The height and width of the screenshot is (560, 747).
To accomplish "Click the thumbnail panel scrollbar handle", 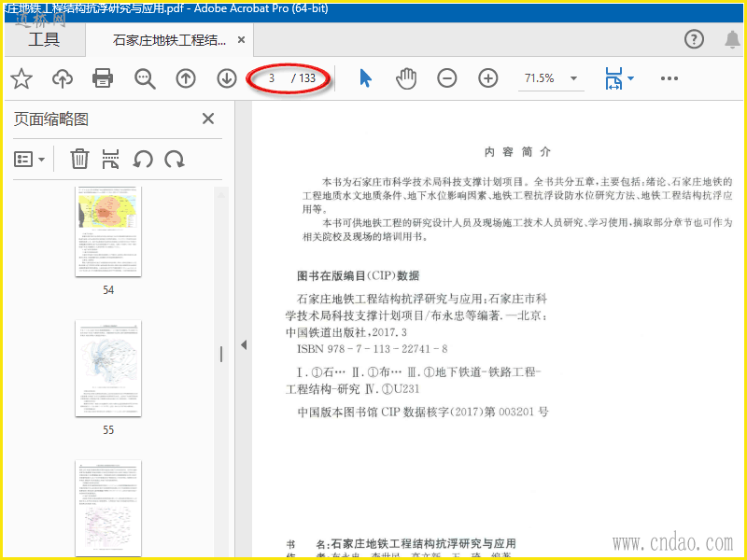I will 221,355.
